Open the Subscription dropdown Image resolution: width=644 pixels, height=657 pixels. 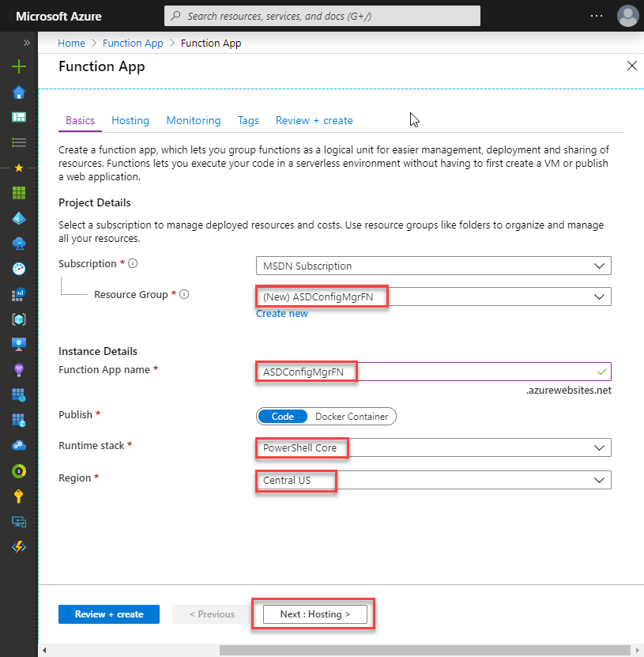(x=433, y=266)
